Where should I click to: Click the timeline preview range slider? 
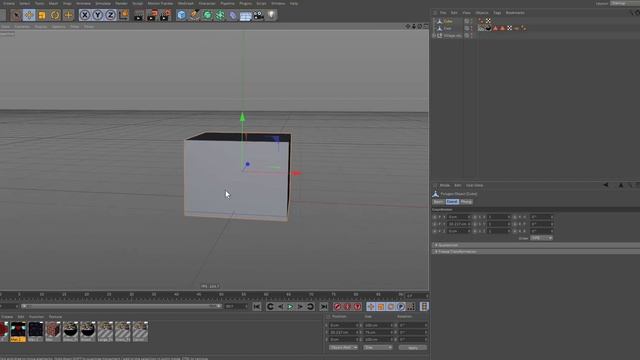tap(122, 306)
